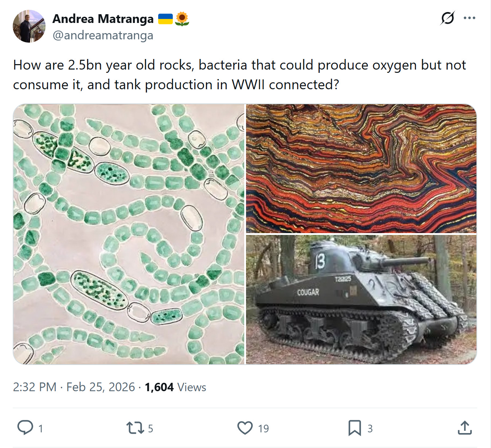The width and height of the screenshot is (491, 448).
Task: Open the green cyanobacteria image
Action: point(129,234)
